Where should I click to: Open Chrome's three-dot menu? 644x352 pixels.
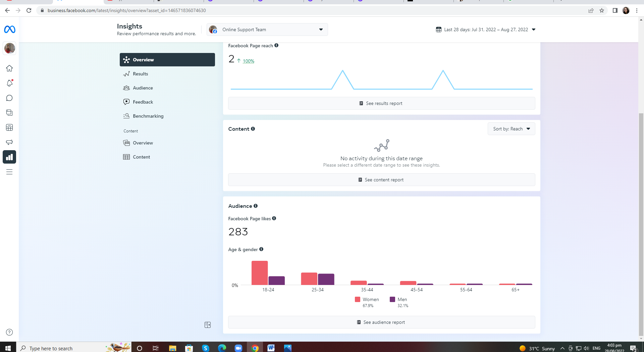click(637, 10)
